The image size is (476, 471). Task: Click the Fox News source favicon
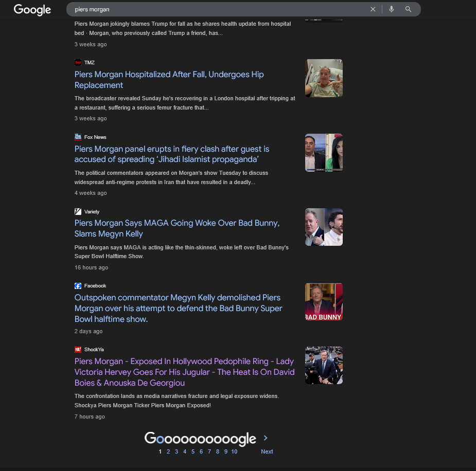(78, 137)
